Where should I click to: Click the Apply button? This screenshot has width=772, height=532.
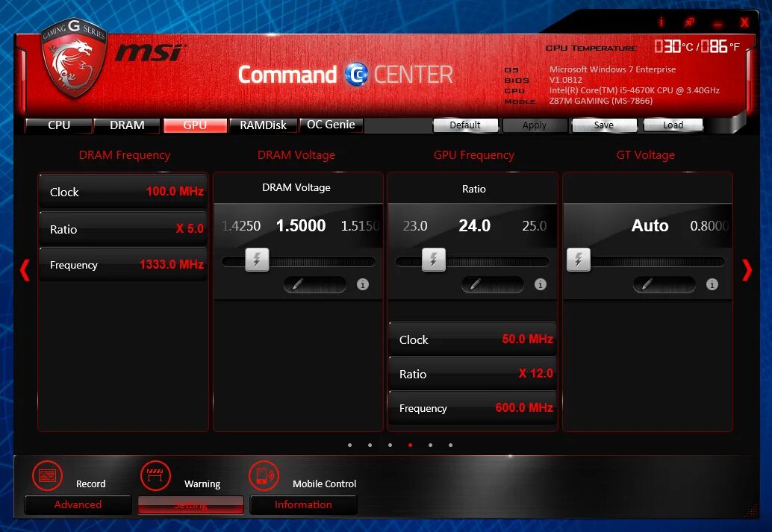535,125
